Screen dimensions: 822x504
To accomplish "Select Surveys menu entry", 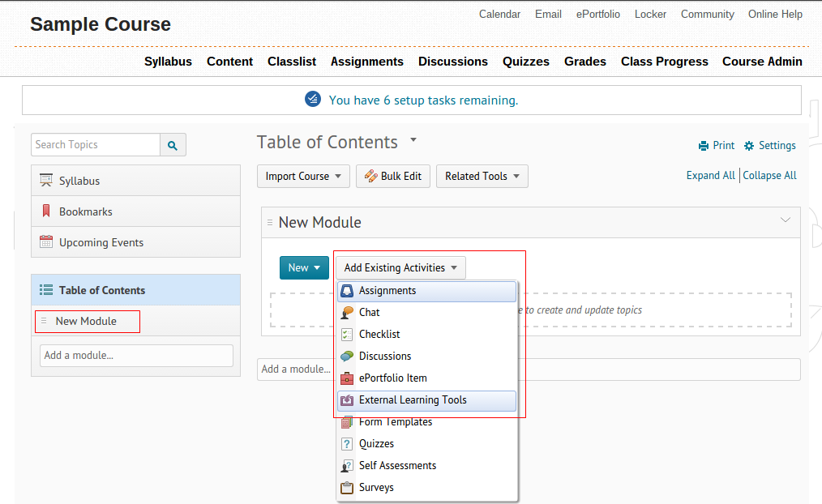I will tap(426, 488).
